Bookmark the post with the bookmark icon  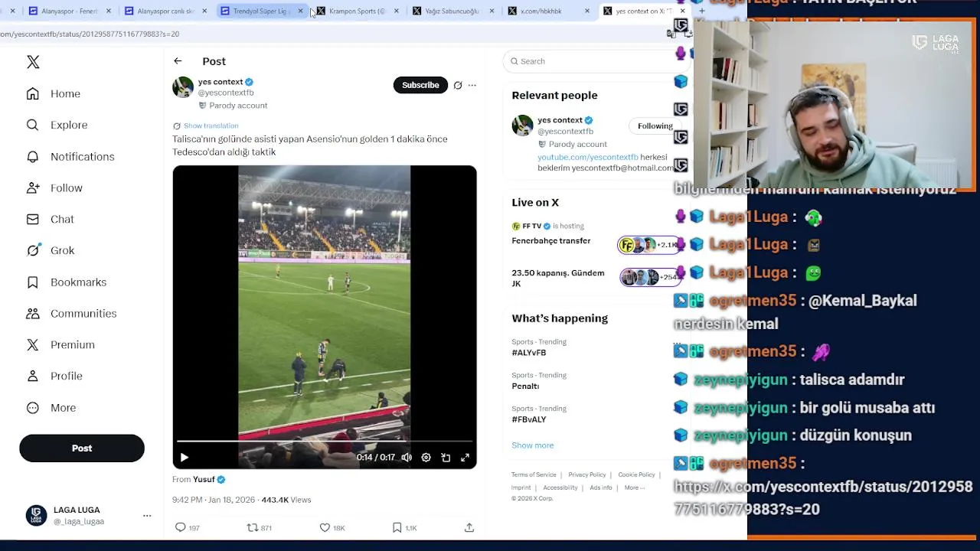coord(397,527)
